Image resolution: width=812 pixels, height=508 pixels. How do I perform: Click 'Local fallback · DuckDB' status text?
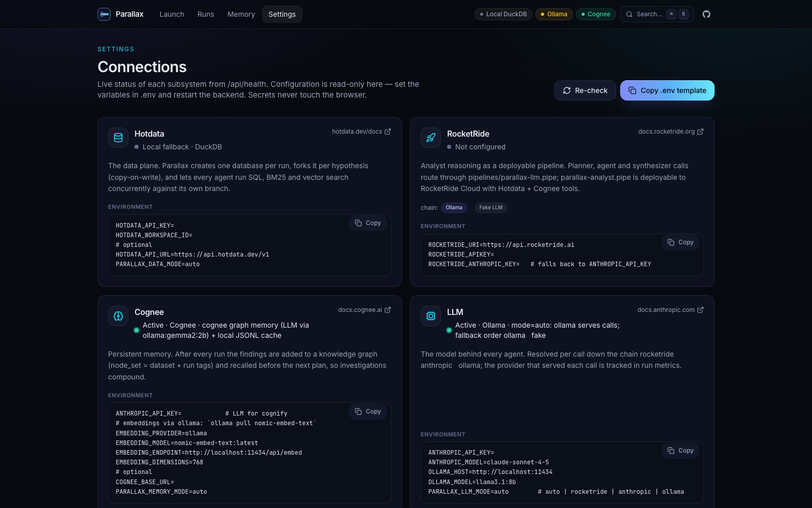[x=182, y=147]
